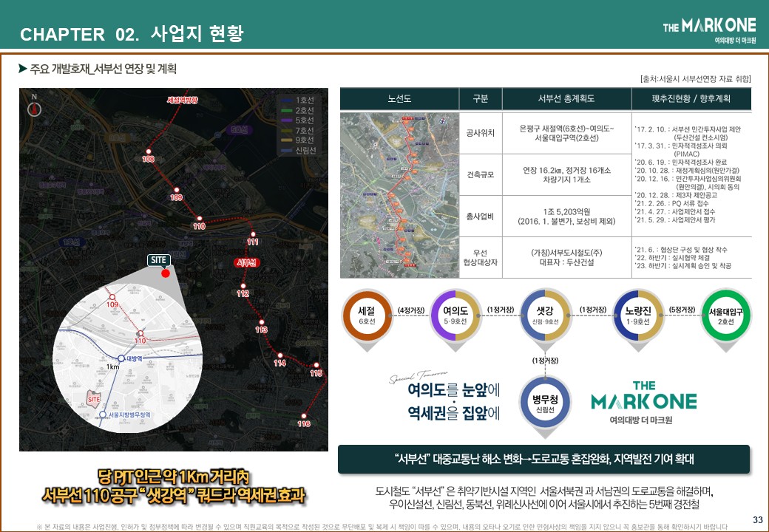769x532 pixels.
Task: Click the 1km label in the inset map
Action: 112,367
